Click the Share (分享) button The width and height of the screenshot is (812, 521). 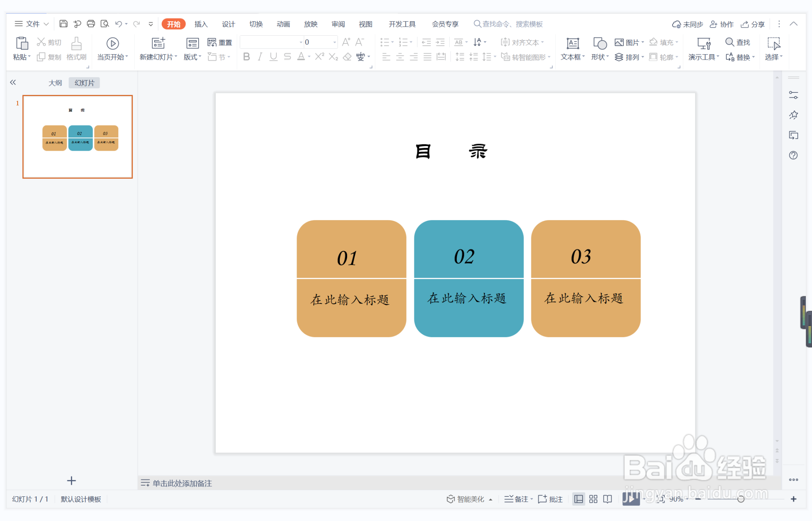point(753,24)
